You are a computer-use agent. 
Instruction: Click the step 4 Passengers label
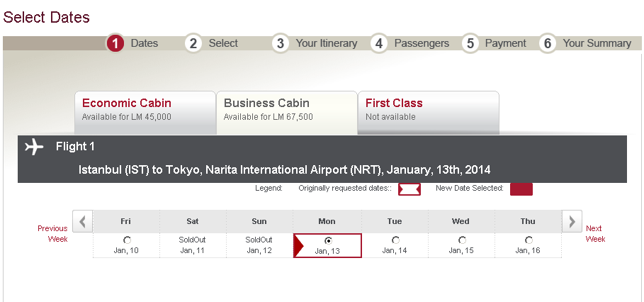422,43
